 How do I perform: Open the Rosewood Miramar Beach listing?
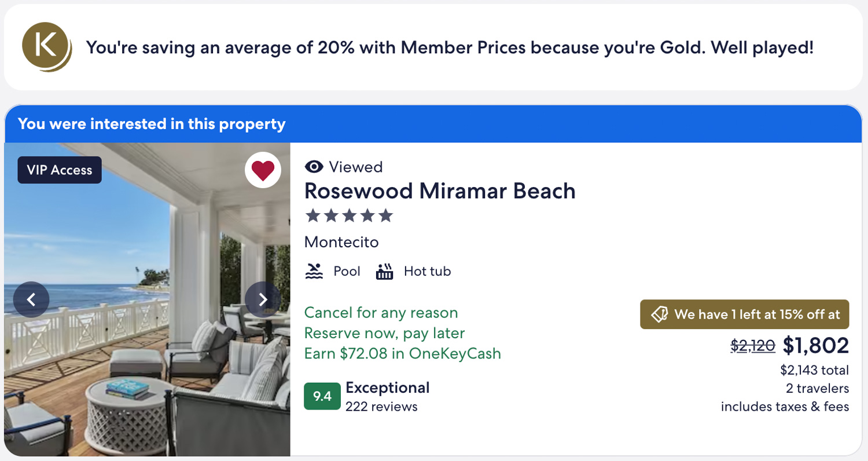(x=440, y=191)
